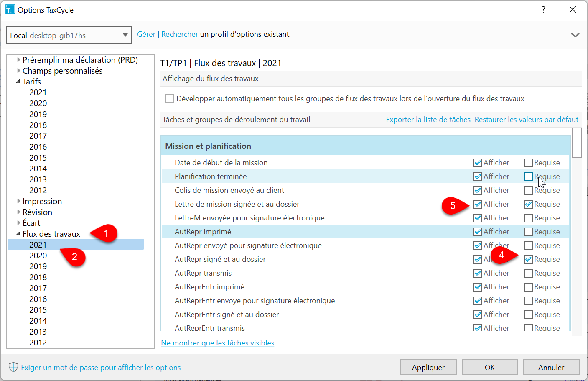Uncheck Requise for Lettre de mission signée
Viewport: 588px width, 381px height.
pos(528,204)
